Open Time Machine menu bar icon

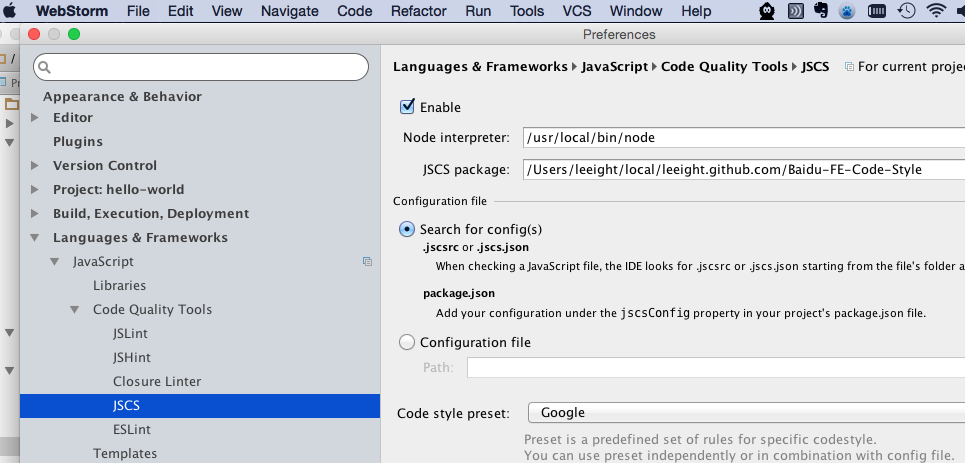tap(906, 11)
